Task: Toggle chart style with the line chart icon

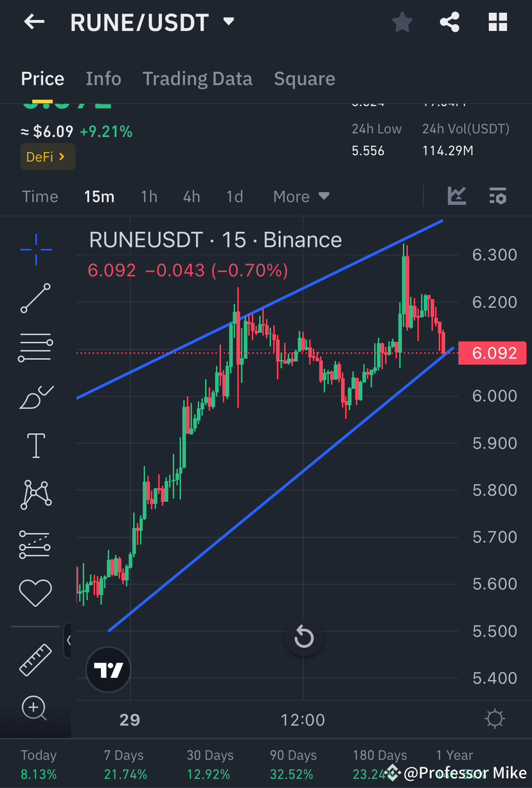Action: (456, 197)
